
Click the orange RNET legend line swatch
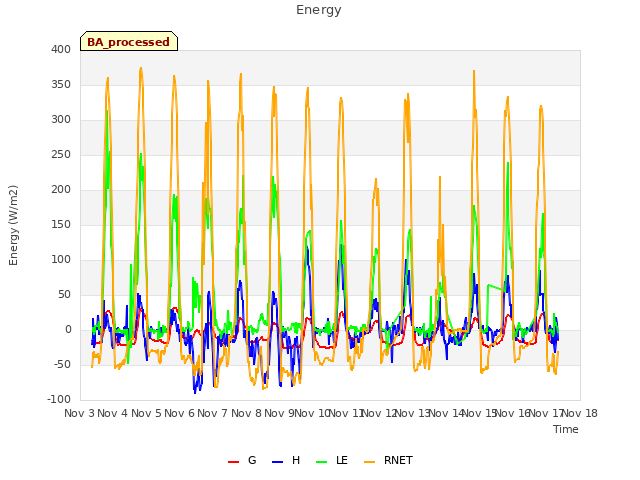[369, 462]
